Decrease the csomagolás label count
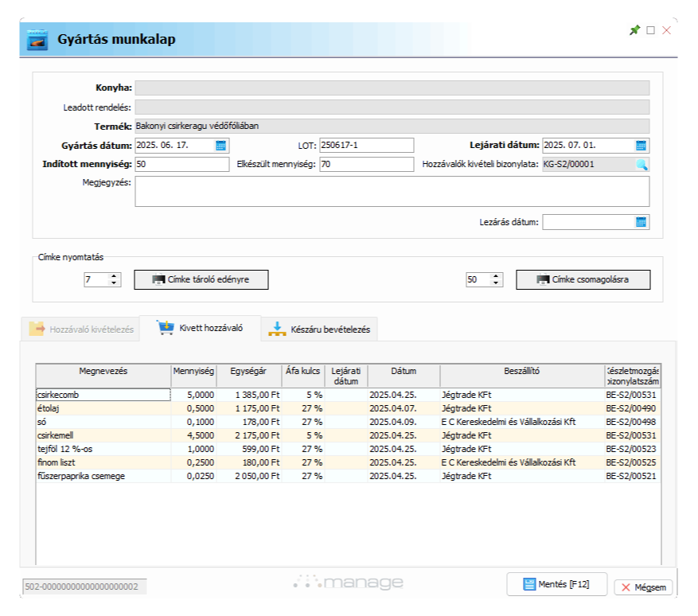This screenshot has width=698, height=616. coord(497,283)
